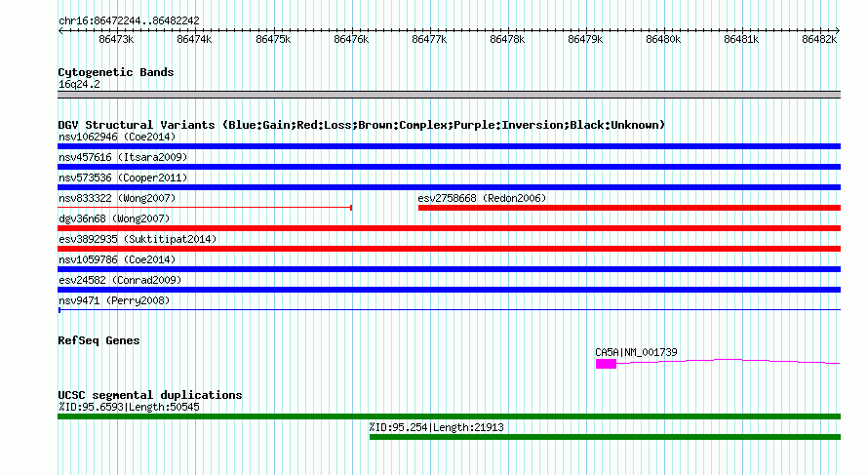The image size is (868, 475).
Task: Click the gray 16q24.2 cytogenetic band
Action: (449, 95)
